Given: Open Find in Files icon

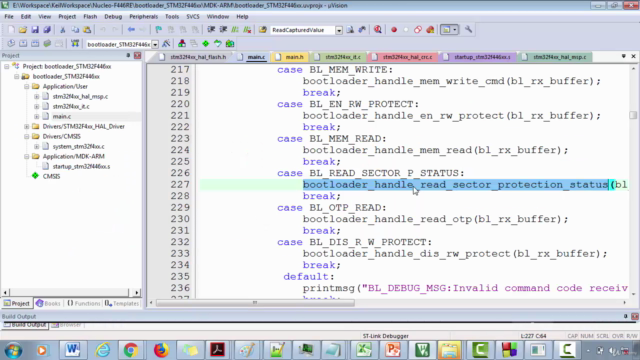Looking at the screenshot, I should pos(263,30).
